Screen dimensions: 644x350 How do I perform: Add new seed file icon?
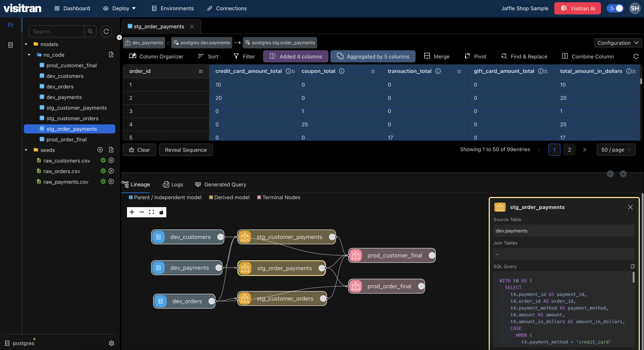[111, 150]
